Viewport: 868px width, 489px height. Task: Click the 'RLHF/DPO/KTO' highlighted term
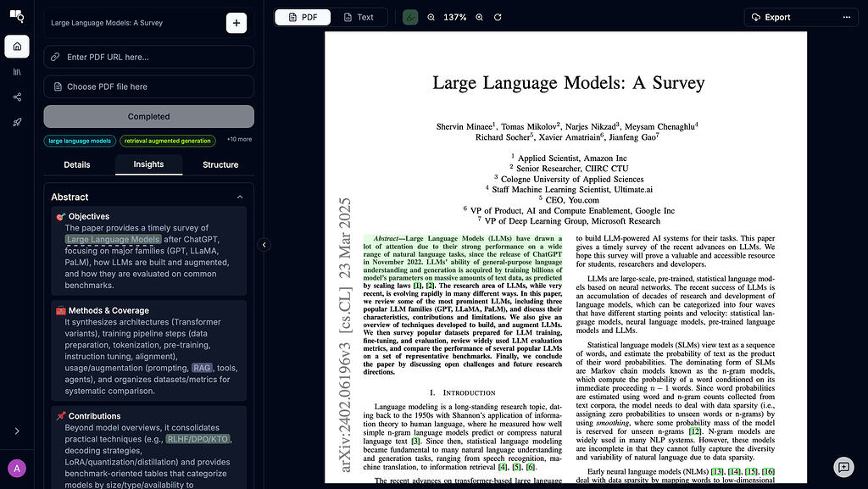(x=198, y=439)
